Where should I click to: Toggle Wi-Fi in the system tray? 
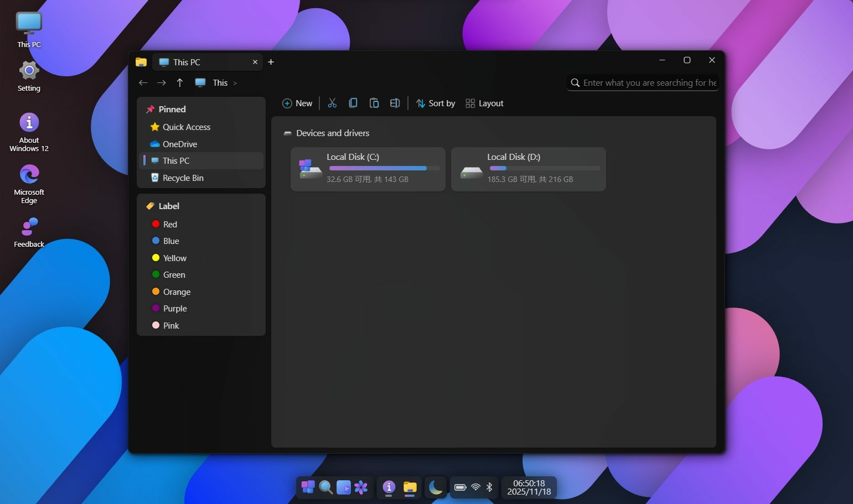tap(475, 487)
